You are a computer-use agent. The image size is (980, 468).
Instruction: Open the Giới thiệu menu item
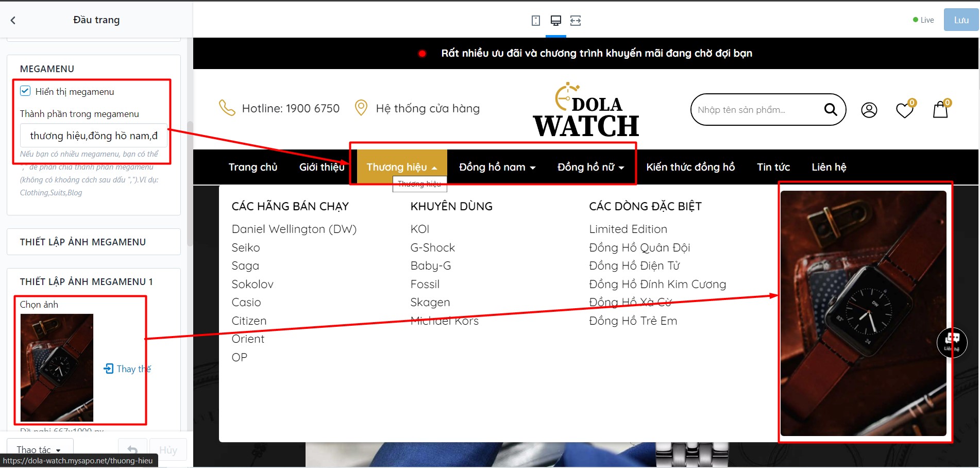point(322,167)
